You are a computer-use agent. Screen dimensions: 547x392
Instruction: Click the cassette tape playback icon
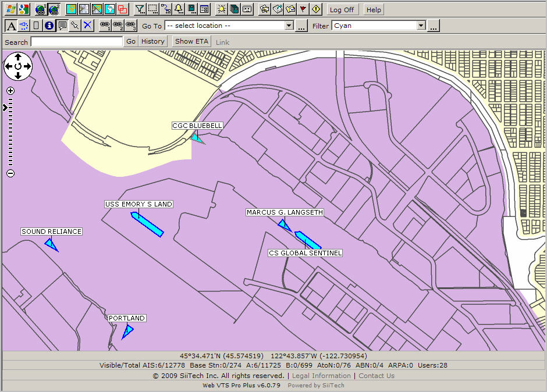coord(247,9)
